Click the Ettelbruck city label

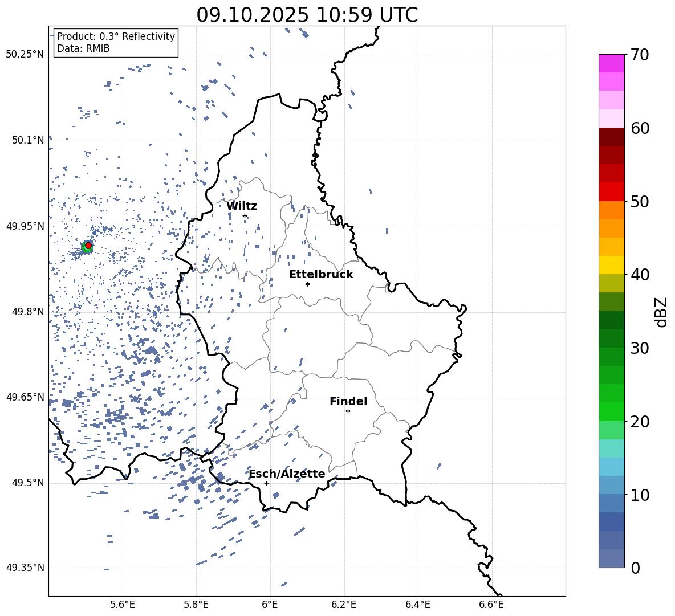321,275
